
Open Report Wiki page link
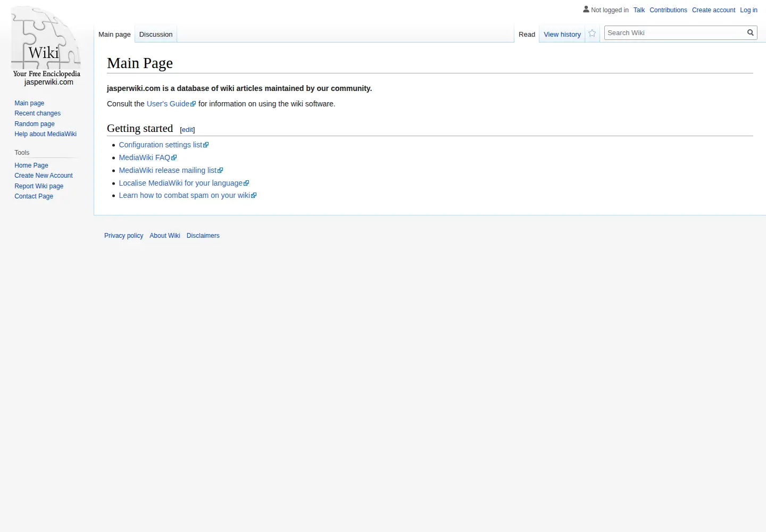coord(39,186)
